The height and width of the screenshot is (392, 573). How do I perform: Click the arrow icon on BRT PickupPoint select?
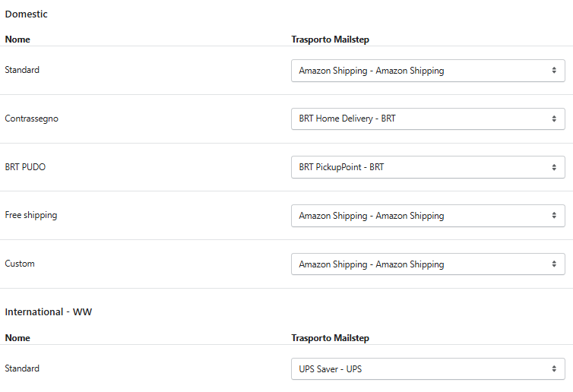coord(554,167)
